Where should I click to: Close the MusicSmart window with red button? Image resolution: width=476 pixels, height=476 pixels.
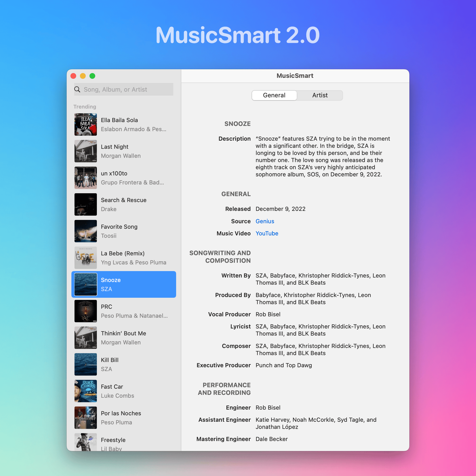tap(73, 76)
